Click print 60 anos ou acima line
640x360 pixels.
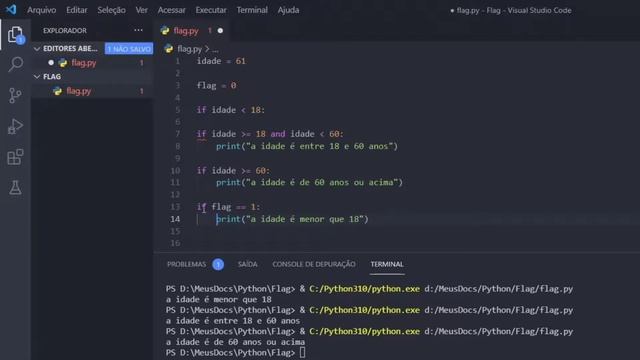point(309,182)
